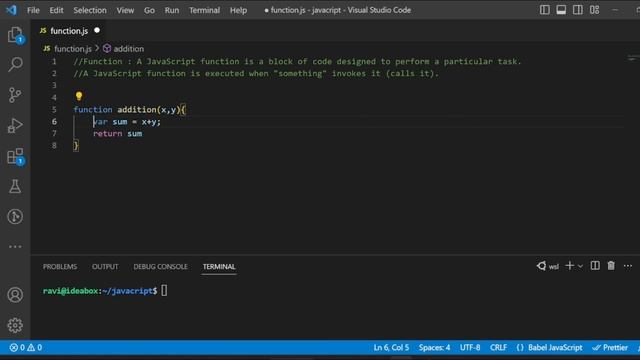The width and height of the screenshot is (640, 360).
Task: Open the Search view in activity bar
Action: [x=15, y=64]
